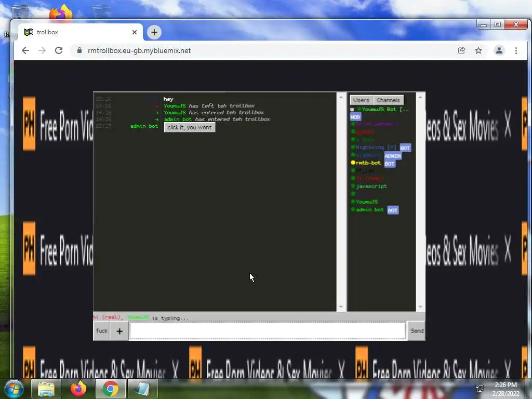This screenshot has width=532, height=399.
Task: Select the trollbox browser tab
Action: click(81, 32)
